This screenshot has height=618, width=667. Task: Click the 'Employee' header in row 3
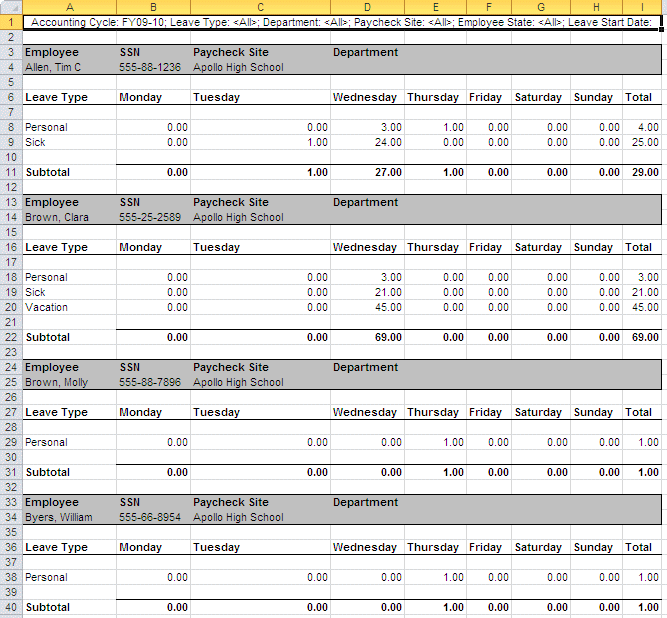tap(52, 52)
